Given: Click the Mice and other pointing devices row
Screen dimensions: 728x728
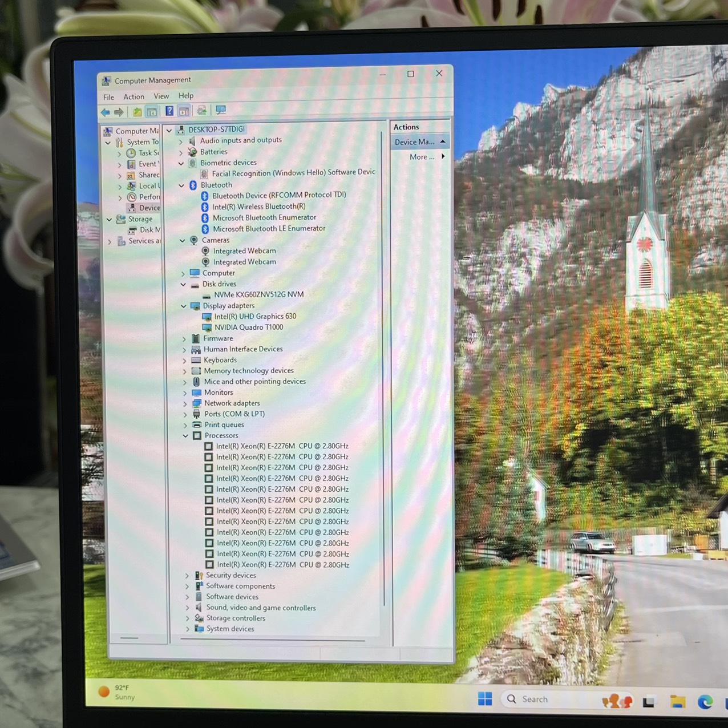Looking at the screenshot, I should pyautogui.click(x=254, y=382).
